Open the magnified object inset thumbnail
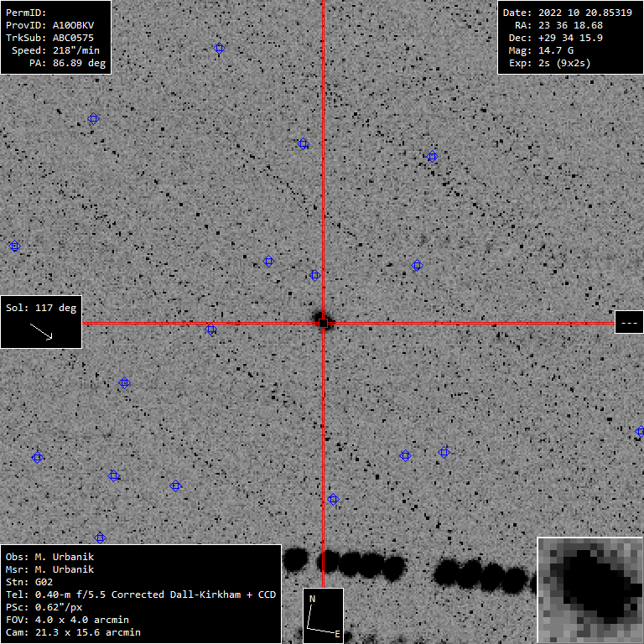Image resolution: width=644 pixels, height=644 pixels. (x=590, y=590)
